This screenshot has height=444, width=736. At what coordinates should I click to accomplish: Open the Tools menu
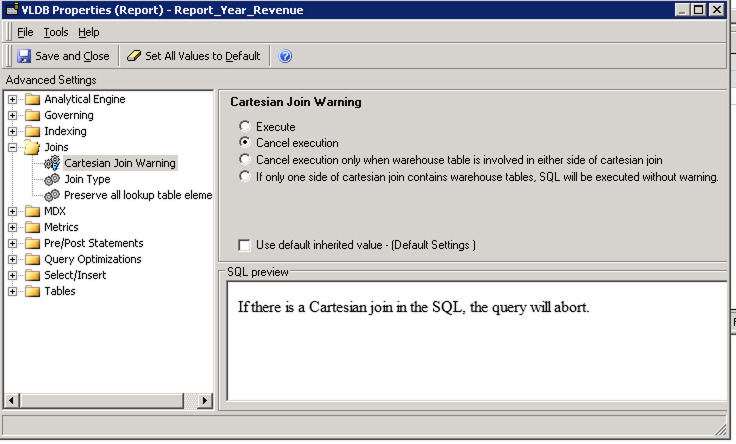(56, 32)
